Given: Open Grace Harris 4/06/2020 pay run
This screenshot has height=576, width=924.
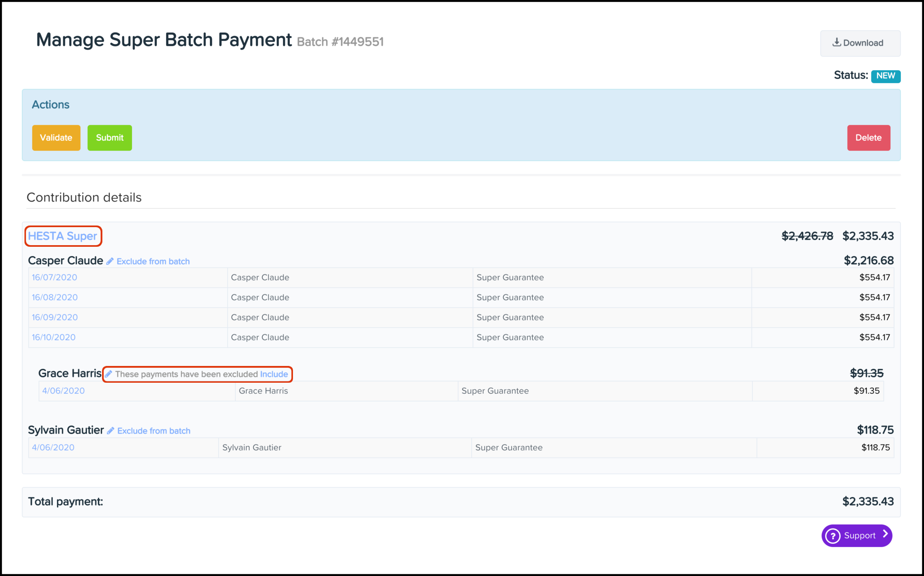Looking at the screenshot, I should coord(63,391).
